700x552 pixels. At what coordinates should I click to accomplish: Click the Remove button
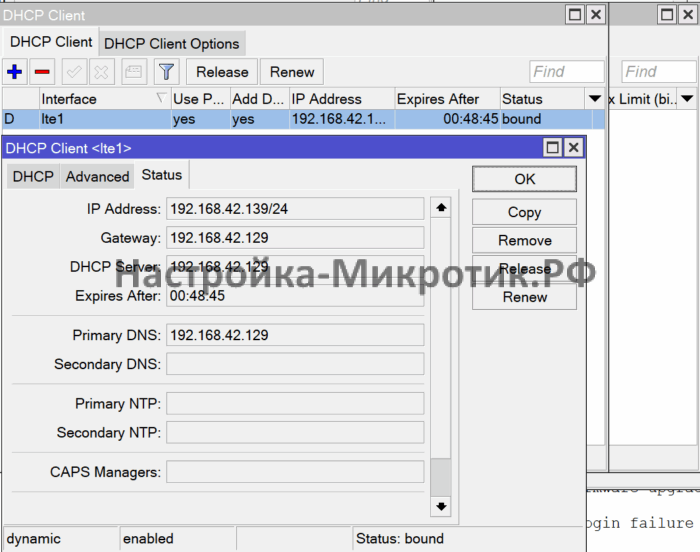pos(524,240)
